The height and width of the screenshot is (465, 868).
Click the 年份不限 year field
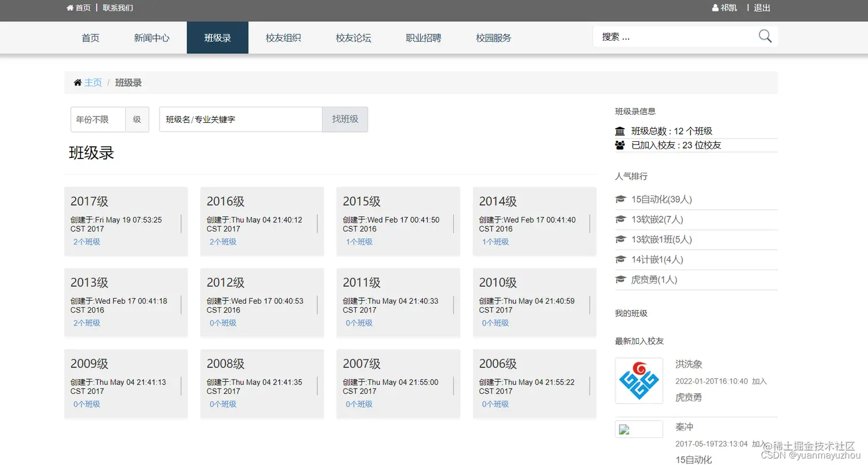[x=98, y=119]
